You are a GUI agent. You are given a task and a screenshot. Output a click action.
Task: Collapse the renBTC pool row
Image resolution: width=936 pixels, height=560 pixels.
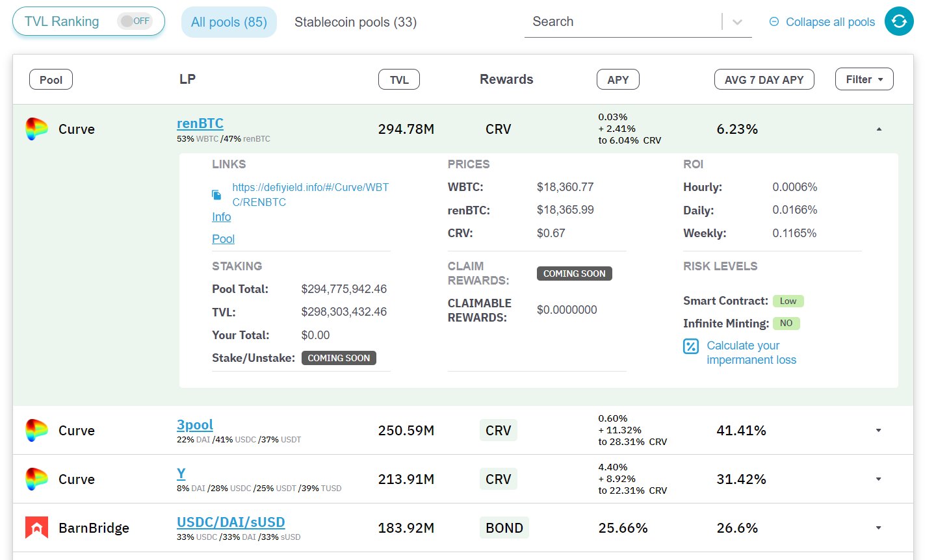click(x=879, y=129)
